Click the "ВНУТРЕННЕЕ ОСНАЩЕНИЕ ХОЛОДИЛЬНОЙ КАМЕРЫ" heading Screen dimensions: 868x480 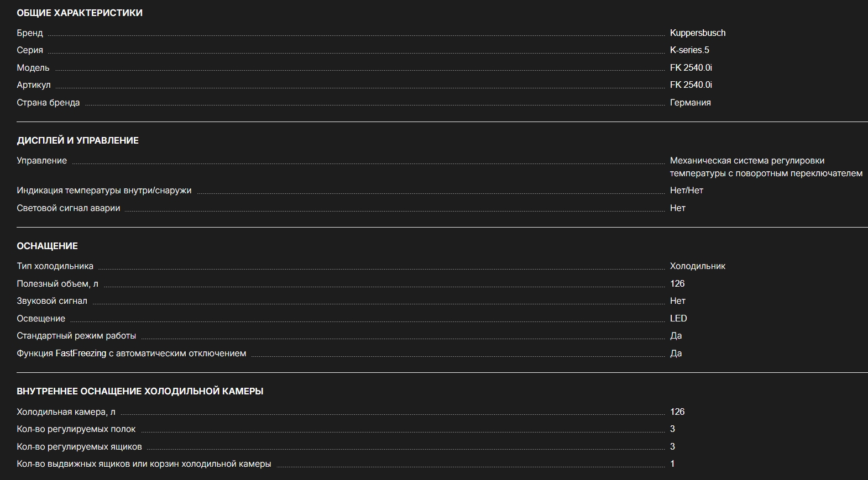coord(140,391)
